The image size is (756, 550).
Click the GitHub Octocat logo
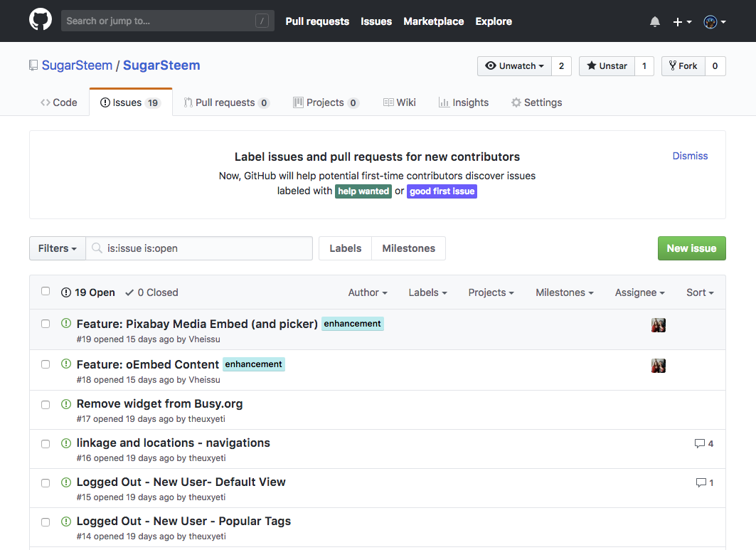[41, 20]
